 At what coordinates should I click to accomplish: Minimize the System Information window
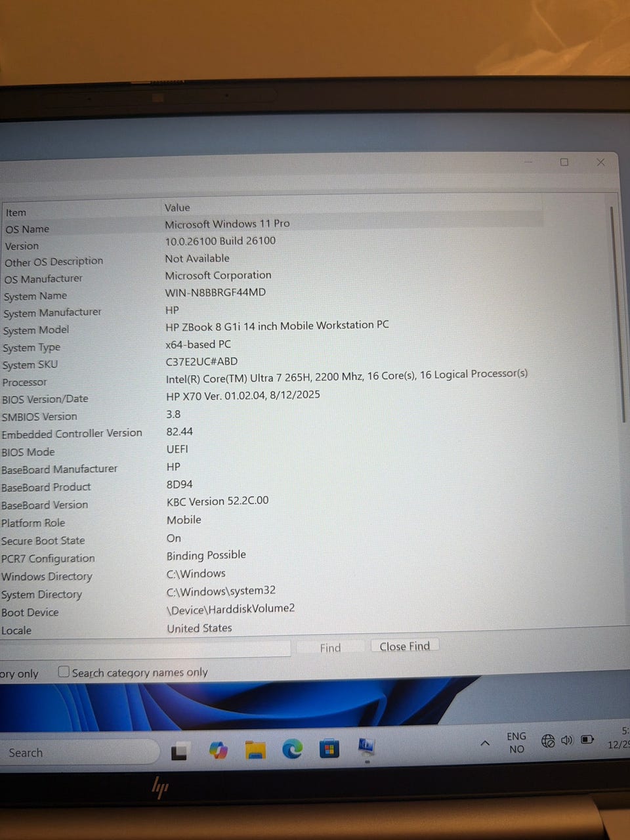click(529, 161)
